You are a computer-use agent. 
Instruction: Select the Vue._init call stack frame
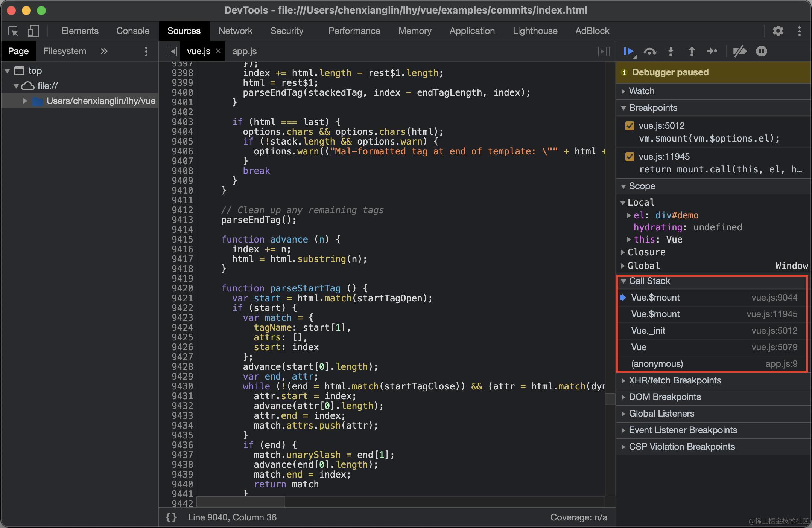(x=648, y=331)
